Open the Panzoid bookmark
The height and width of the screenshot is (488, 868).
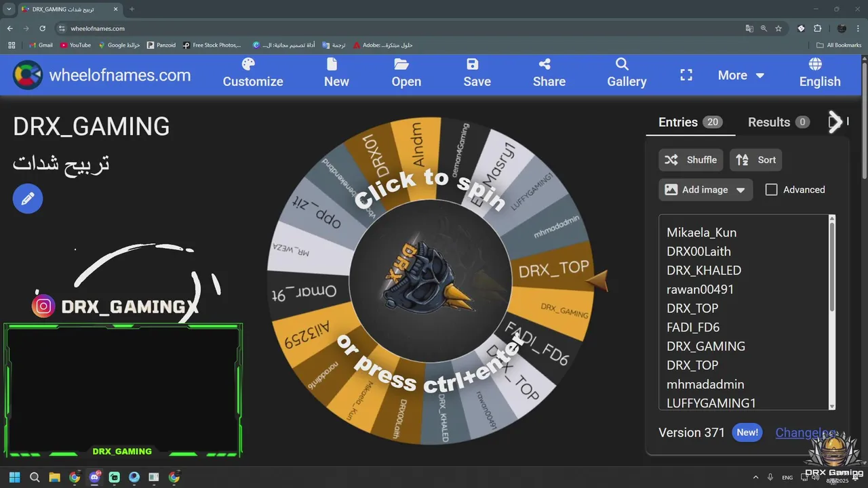[161, 45]
